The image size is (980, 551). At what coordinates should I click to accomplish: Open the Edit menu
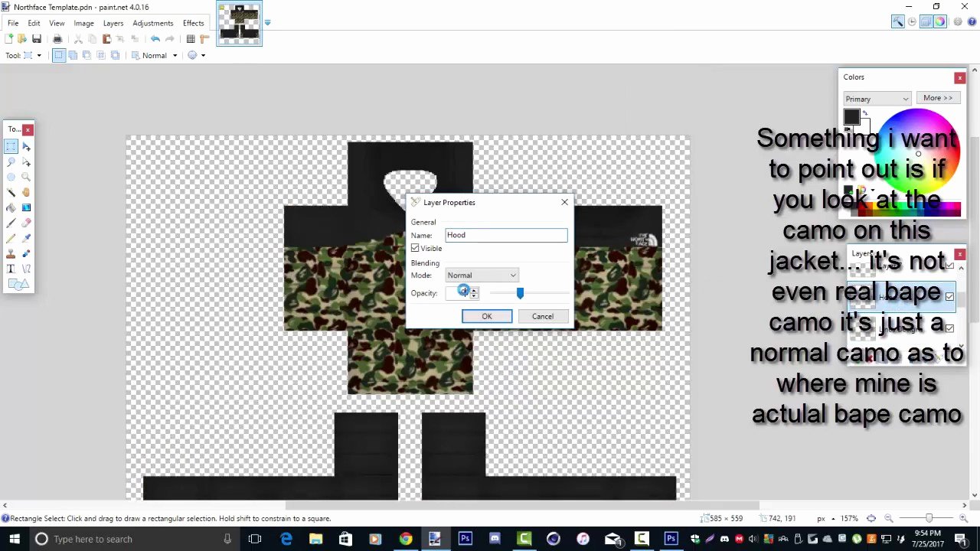pos(34,23)
